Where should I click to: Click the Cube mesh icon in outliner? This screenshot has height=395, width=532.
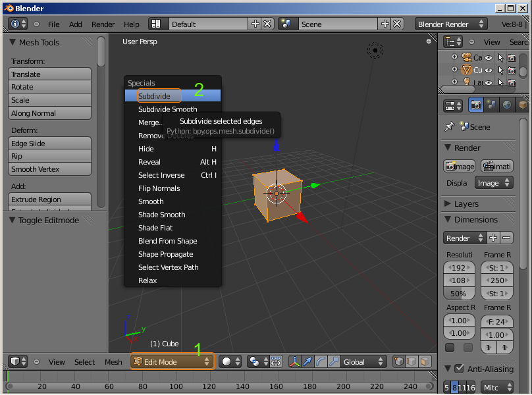pyautogui.click(x=467, y=70)
